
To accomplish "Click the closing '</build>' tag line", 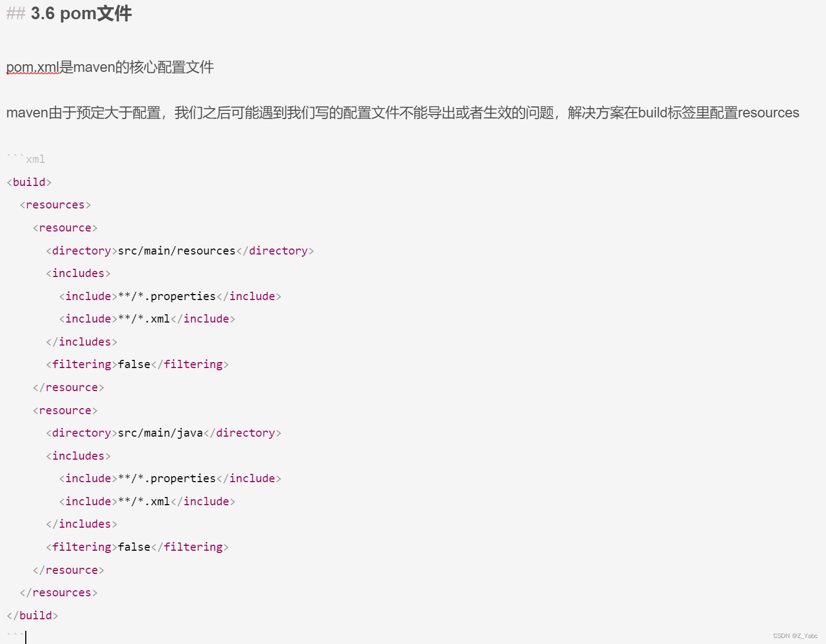I will pos(32,615).
